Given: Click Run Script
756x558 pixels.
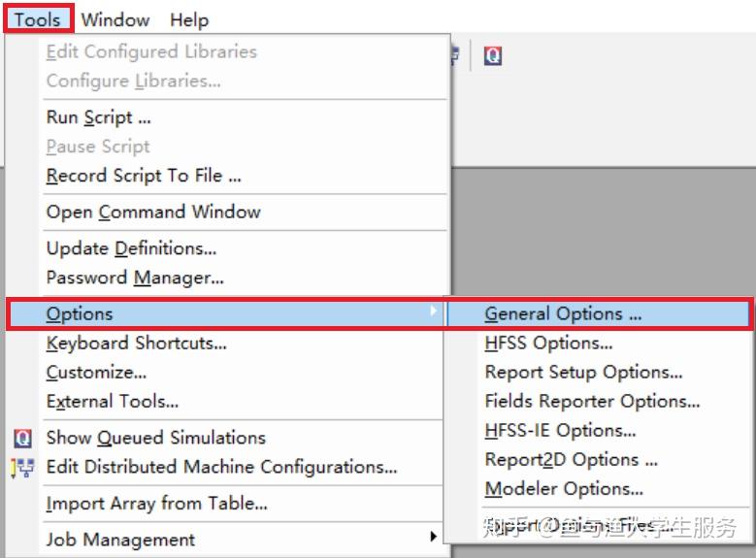Looking at the screenshot, I should click(98, 117).
